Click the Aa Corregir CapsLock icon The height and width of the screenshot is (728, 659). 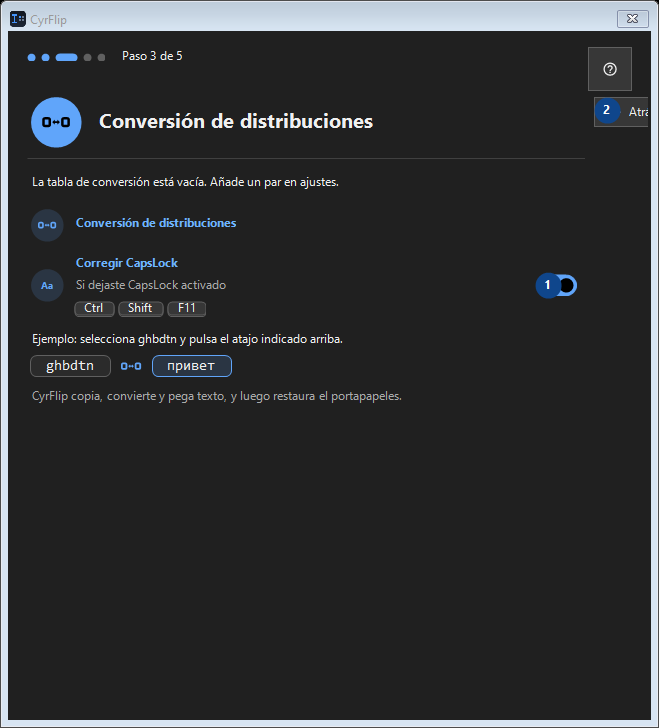[x=47, y=286]
